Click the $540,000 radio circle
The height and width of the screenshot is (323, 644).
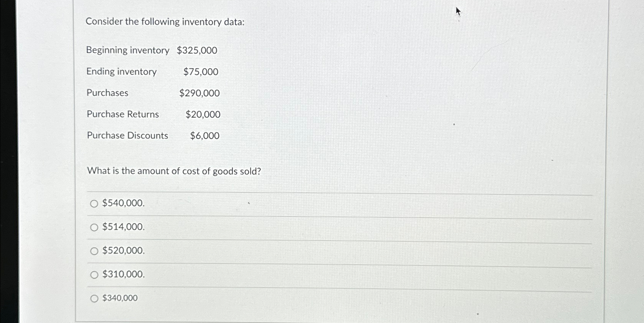(94, 203)
